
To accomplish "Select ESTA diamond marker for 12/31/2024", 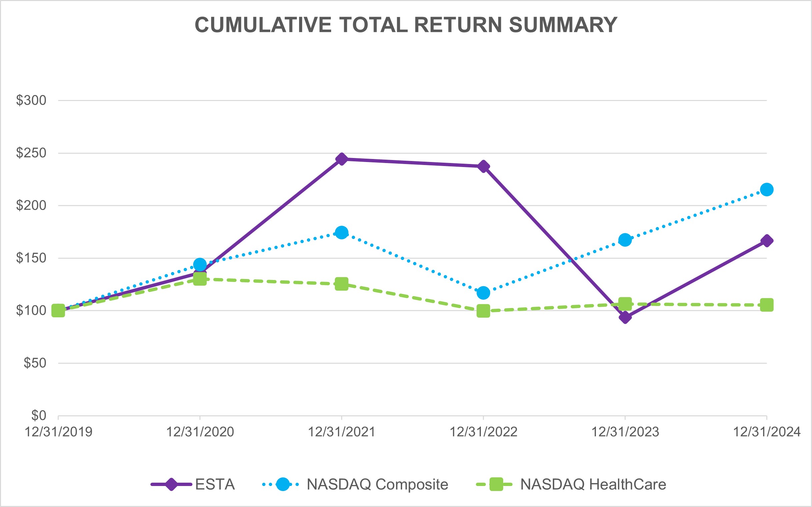I will pyautogui.click(x=767, y=241).
